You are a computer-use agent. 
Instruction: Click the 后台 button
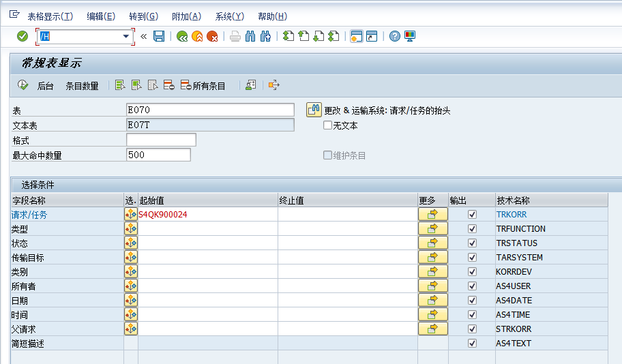[45, 86]
